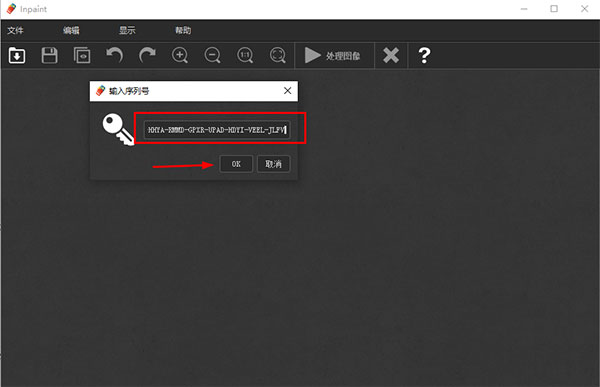Viewport: 600px width, 387px height.
Task: Click the X clear selection icon
Action: click(x=391, y=56)
